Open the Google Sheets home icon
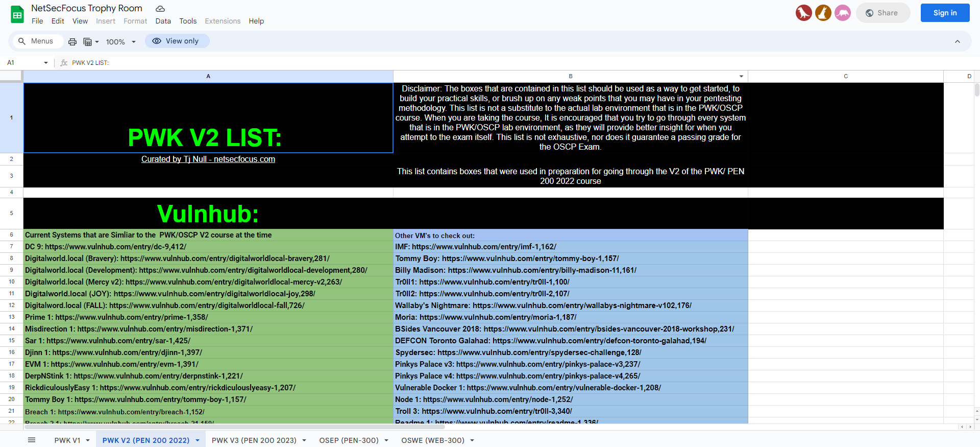 pos(17,15)
